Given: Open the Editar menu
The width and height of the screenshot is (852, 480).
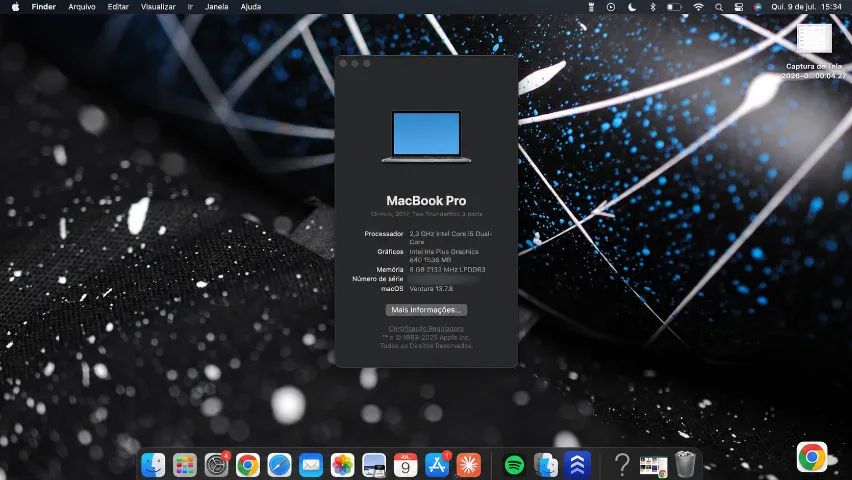Looking at the screenshot, I should [x=118, y=7].
